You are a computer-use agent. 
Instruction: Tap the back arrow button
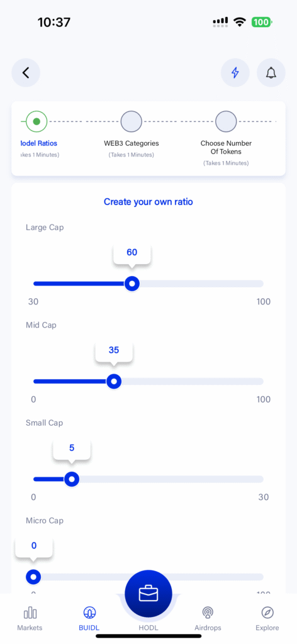point(26,73)
